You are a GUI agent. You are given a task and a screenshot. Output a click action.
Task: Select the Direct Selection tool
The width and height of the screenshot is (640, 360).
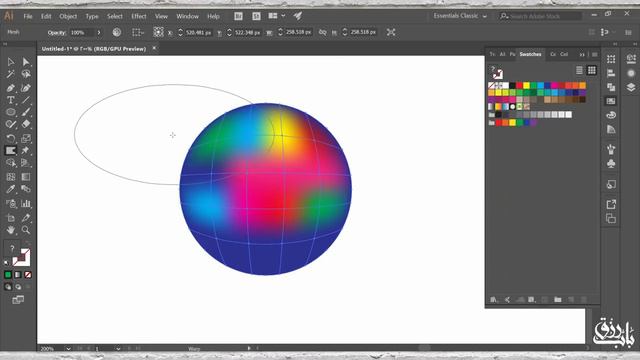[26, 62]
